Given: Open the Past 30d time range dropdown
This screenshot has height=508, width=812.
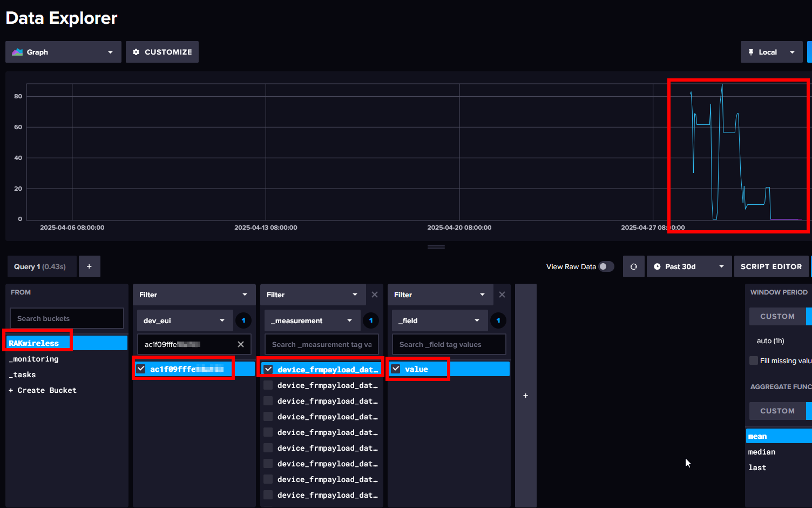Looking at the screenshot, I should [x=689, y=266].
